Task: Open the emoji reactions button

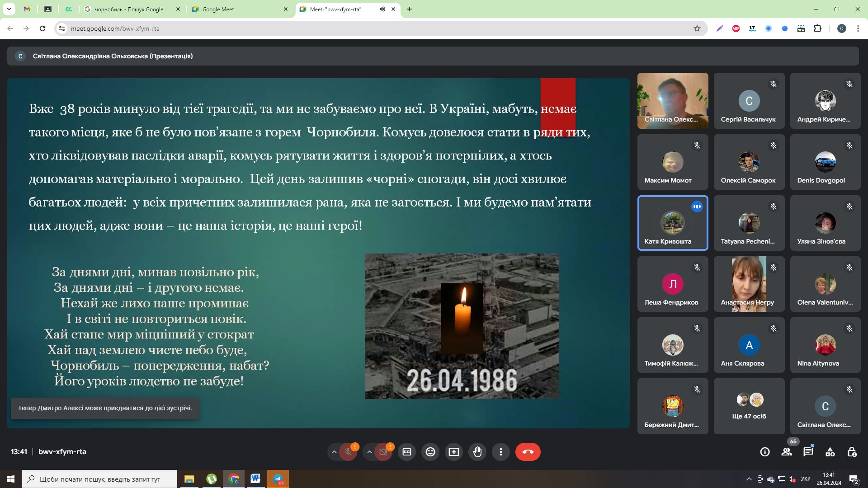Action: (430, 452)
